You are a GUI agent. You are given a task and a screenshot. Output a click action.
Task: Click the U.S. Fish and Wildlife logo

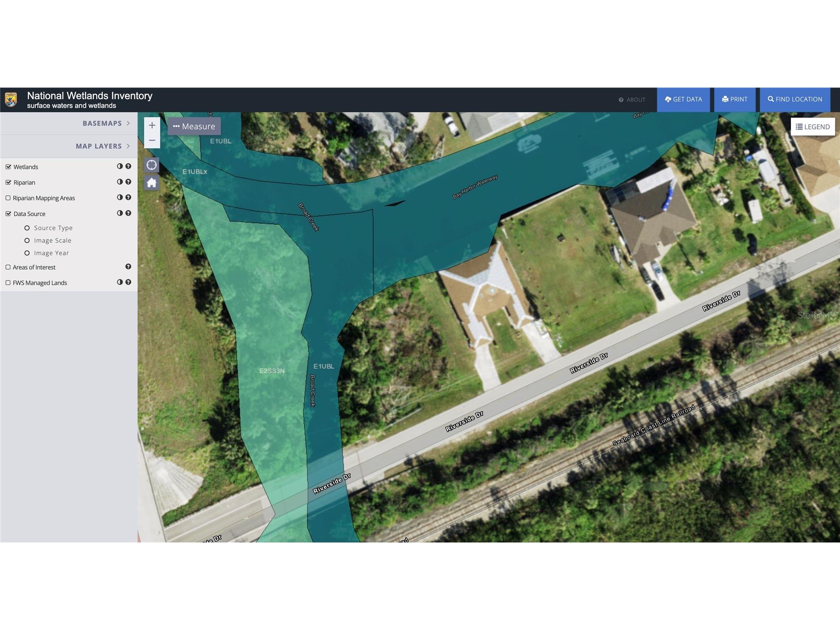10,100
